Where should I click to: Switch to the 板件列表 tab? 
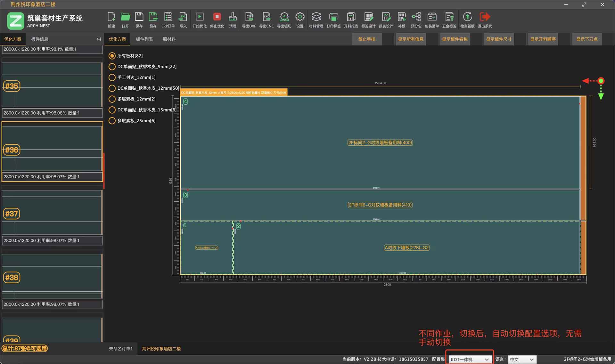point(144,39)
